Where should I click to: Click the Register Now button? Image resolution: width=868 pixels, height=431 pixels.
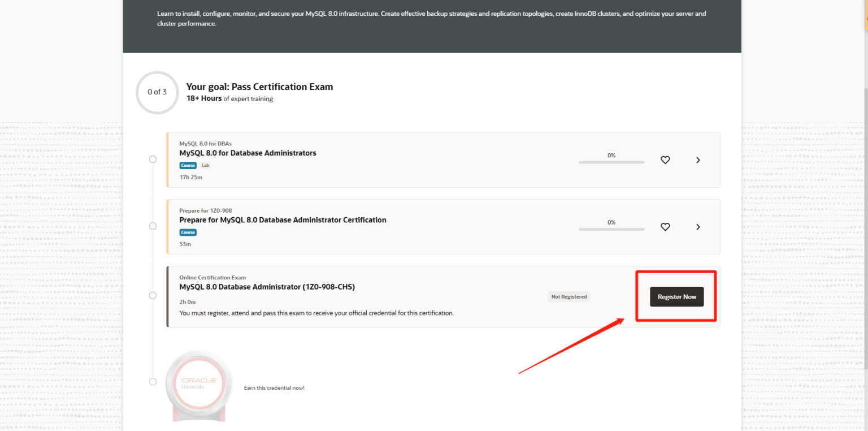[676, 296]
